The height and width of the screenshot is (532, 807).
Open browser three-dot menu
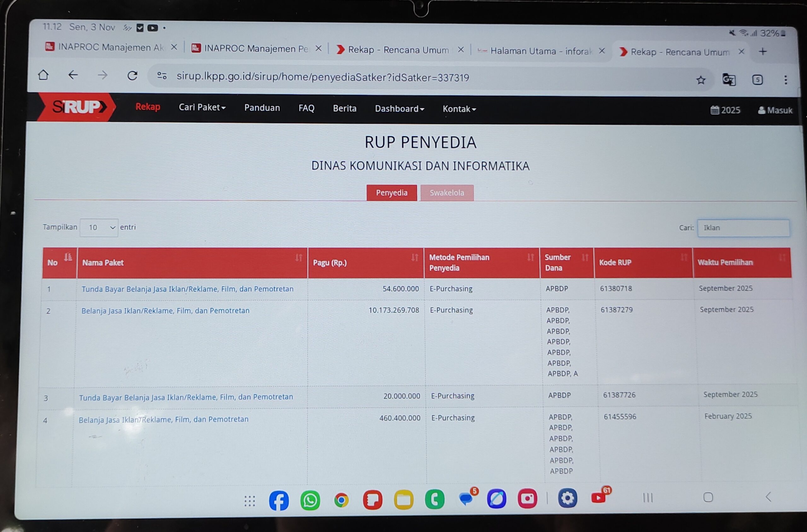(786, 80)
